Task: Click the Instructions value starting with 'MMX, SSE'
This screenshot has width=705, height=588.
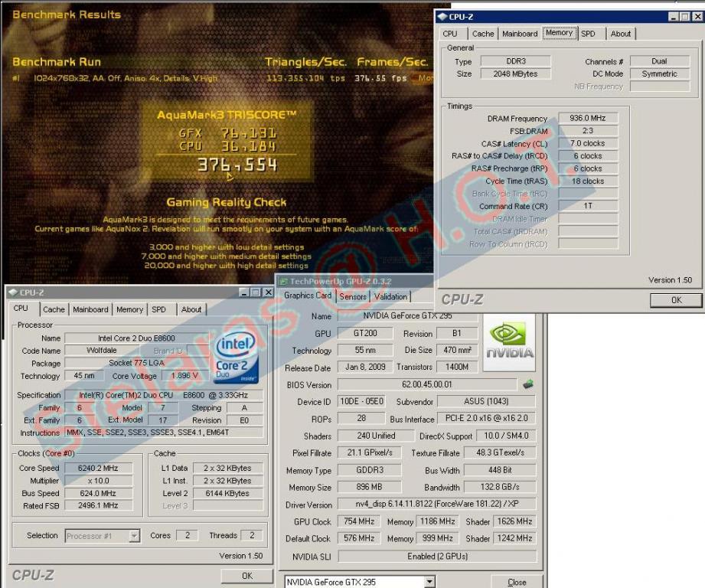Action: 164,433
